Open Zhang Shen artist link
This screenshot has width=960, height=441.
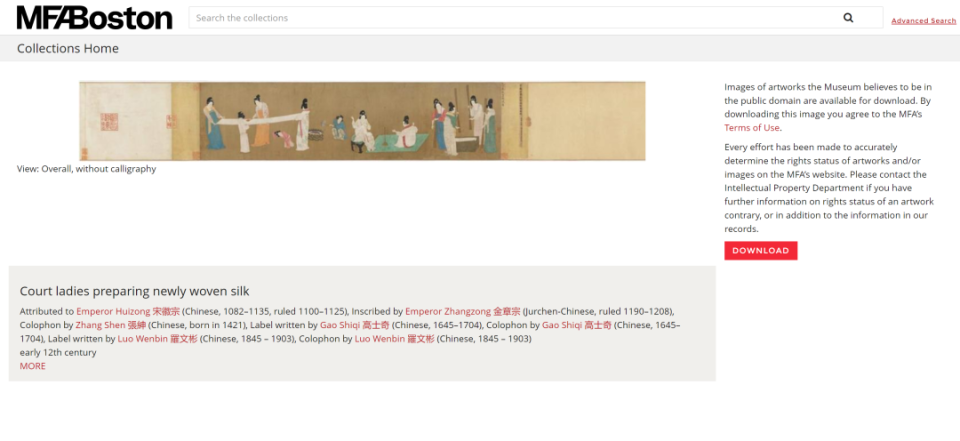tap(111, 325)
